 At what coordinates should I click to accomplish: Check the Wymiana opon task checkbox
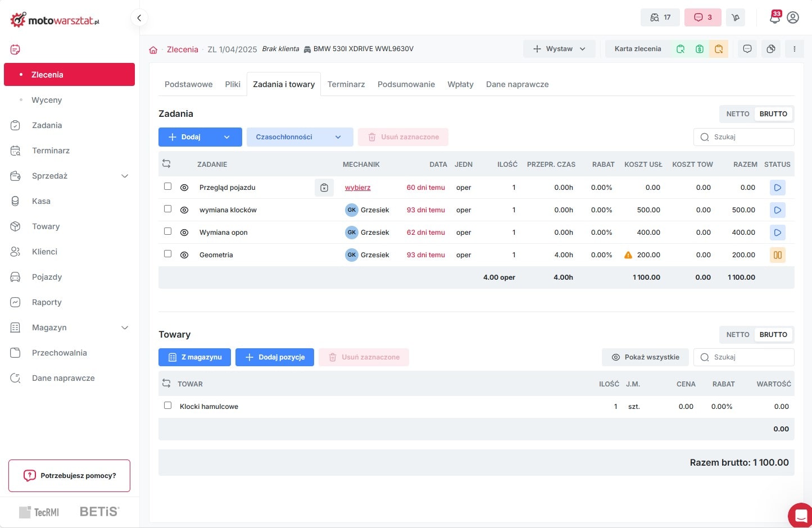click(167, 231)
